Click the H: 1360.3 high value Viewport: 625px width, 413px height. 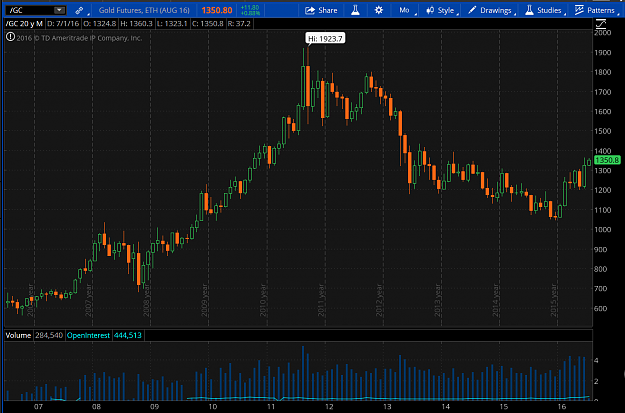137,24
